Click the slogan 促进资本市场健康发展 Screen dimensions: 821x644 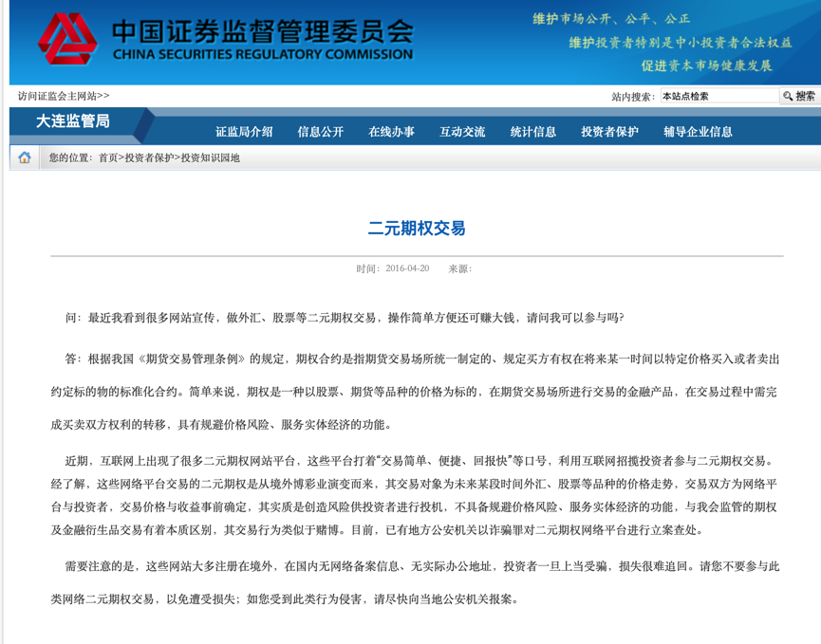[707, 65]
